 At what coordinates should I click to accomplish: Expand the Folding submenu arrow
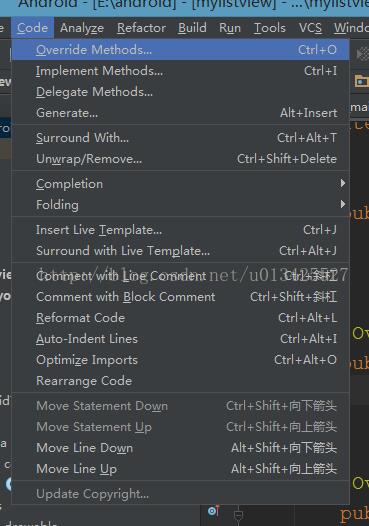click(x=342, y=204)
